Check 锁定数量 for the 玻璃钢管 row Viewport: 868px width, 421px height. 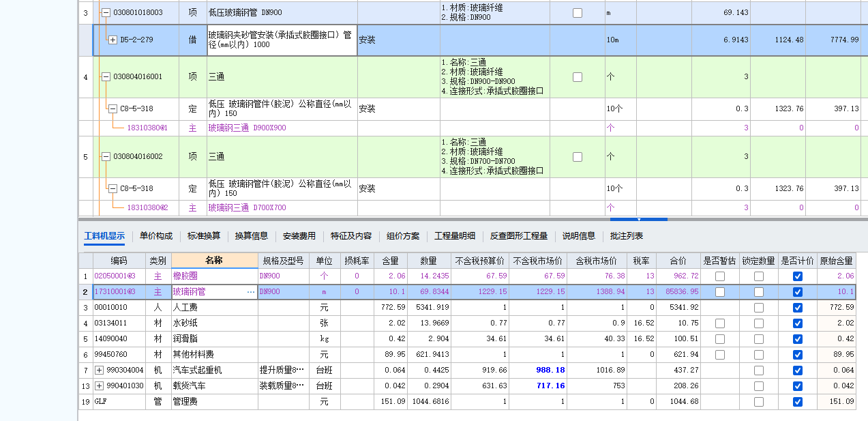pyautogui.click(x=758, y=292)
